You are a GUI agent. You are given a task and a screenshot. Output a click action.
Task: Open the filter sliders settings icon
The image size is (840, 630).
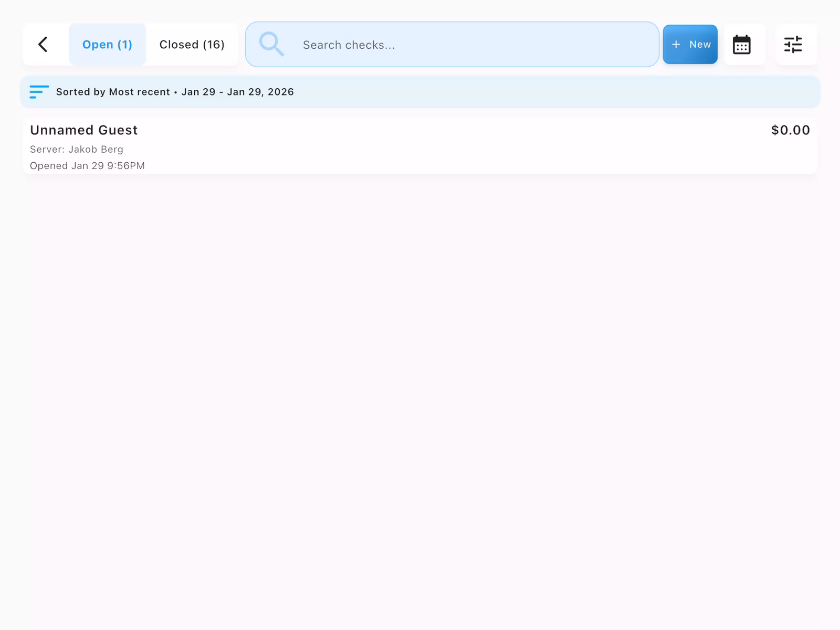pos(793,45)
